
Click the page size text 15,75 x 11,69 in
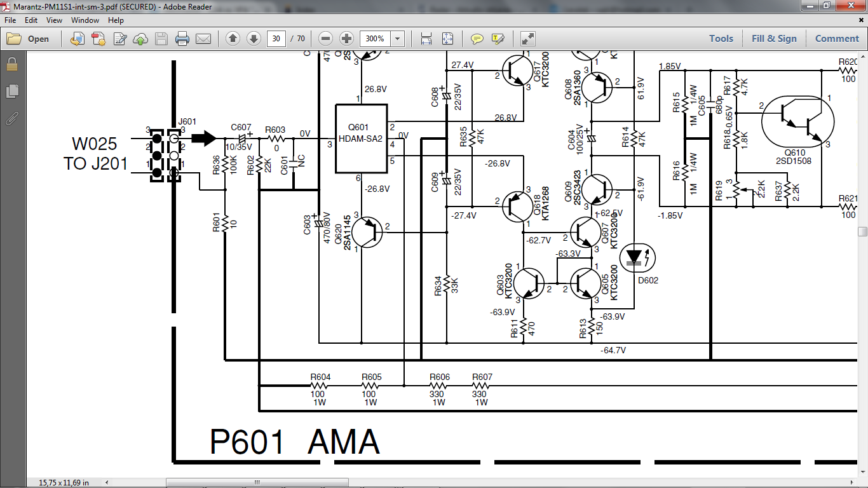click(64, 483)
